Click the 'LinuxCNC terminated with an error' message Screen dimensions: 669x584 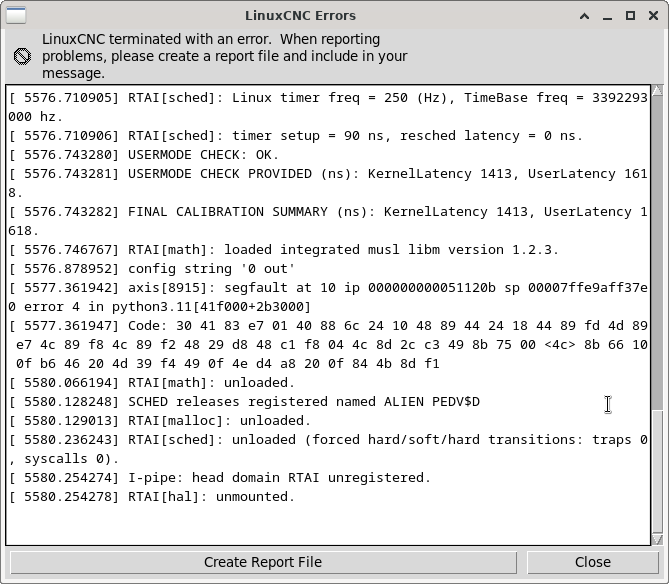tap(224, 56)
